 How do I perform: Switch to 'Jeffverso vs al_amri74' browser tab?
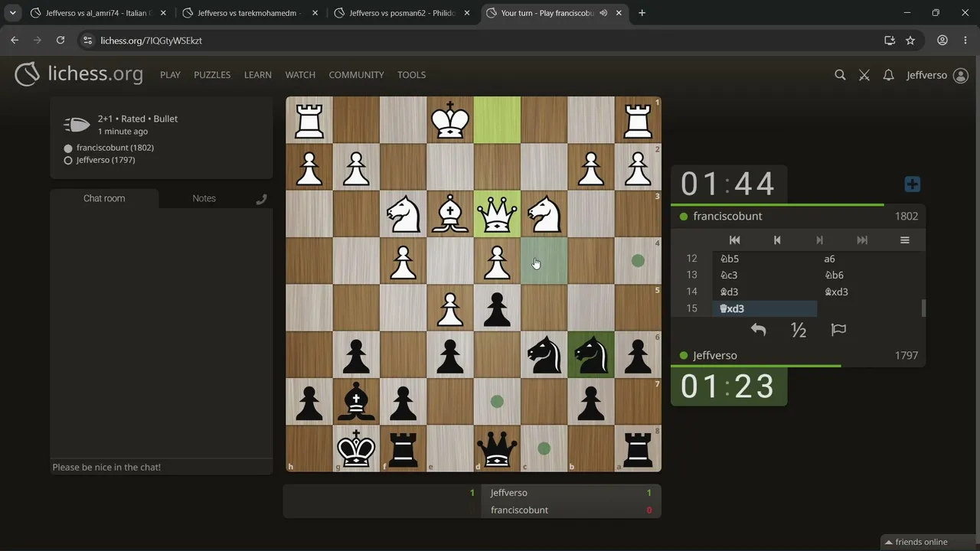(96, 13)
